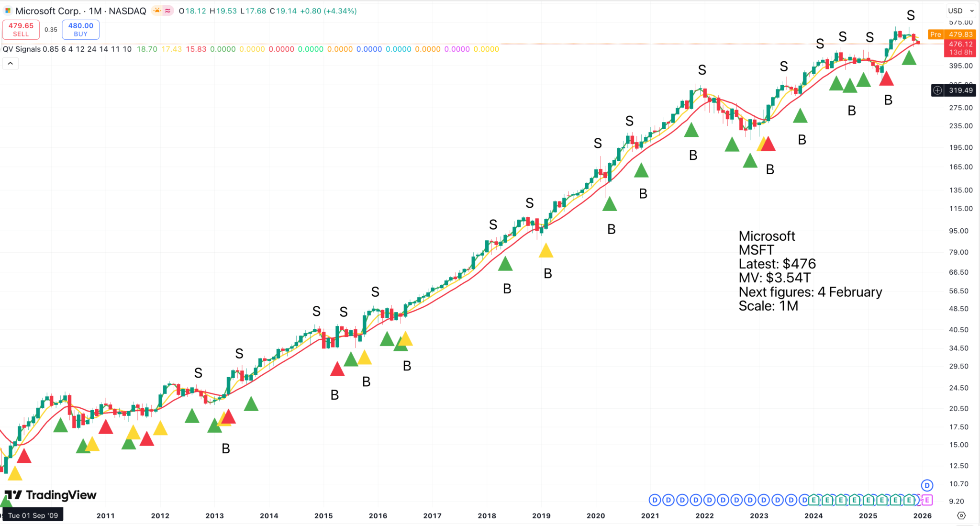Click the Tue 01 Sep '09 date label
This screenshot has width=980, height=526.
[33, 515]
